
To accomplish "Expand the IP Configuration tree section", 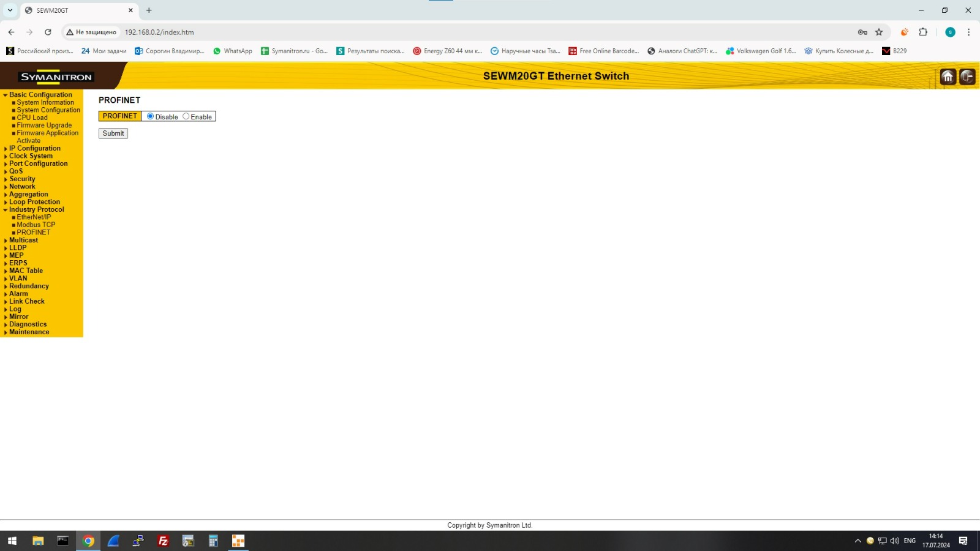I will click(34, 149).
